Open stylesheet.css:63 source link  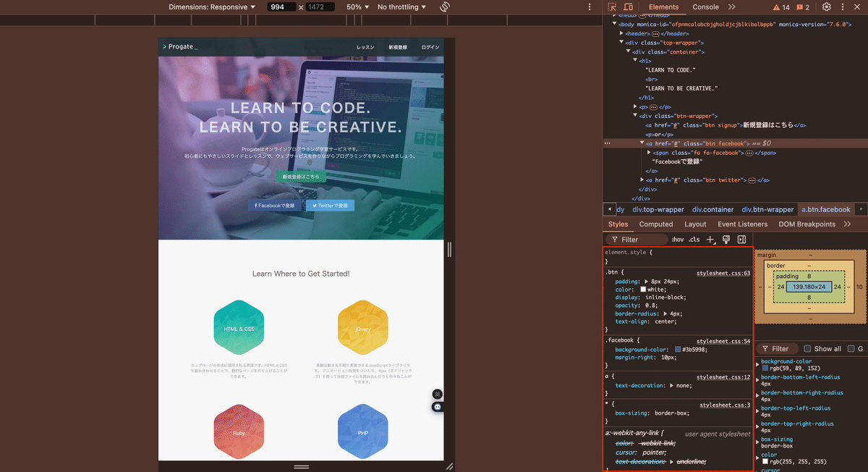click(723, 274)
